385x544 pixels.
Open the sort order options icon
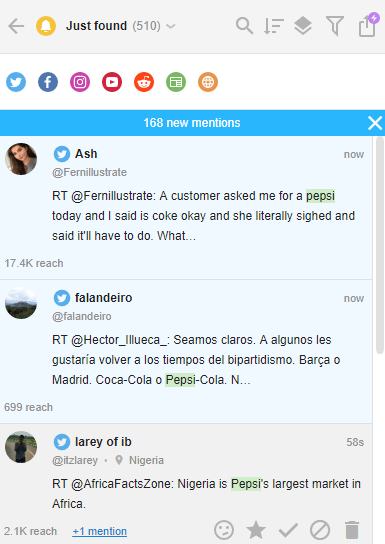pos(274,26)
